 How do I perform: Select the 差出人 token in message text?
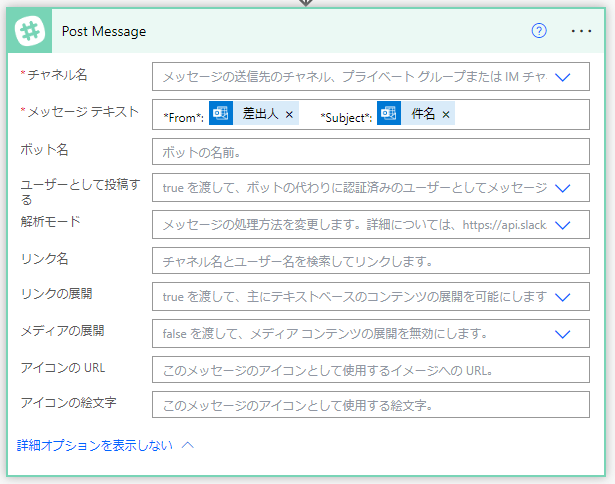261,115
